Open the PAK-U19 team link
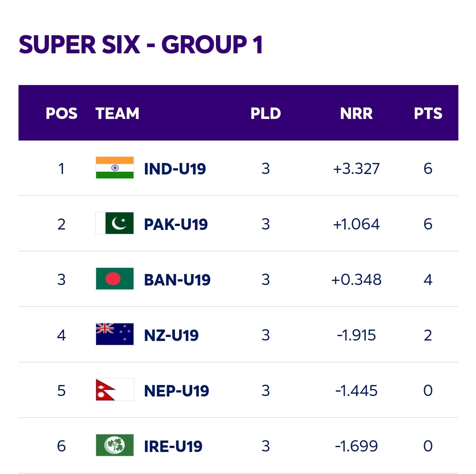Screen dimensions: 476x474 (x=176, y=225)
